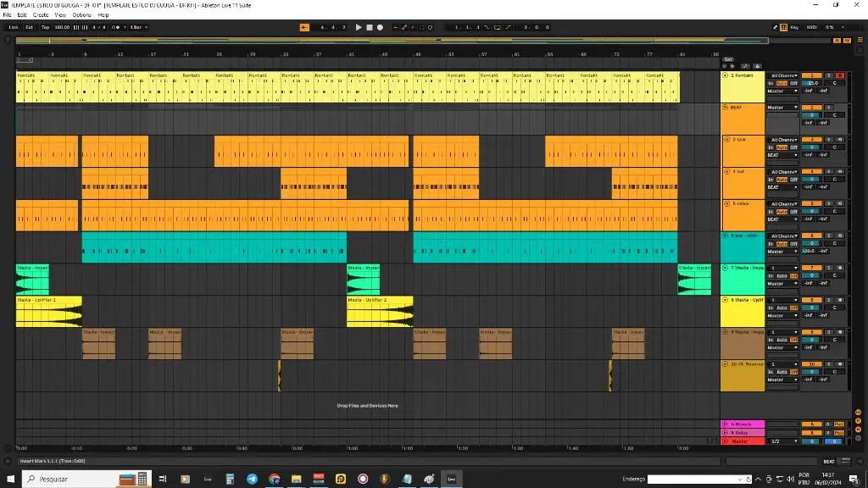Open the Create menu
This screenshot has width=868, height=488.
[41, 15]
